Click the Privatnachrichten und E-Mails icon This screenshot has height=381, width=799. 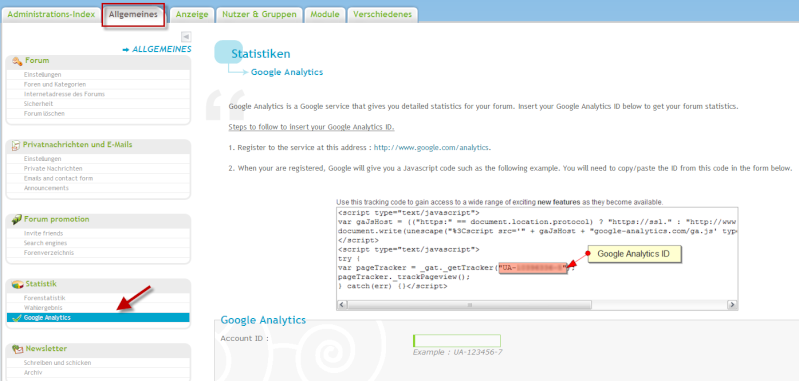[16, 145]
